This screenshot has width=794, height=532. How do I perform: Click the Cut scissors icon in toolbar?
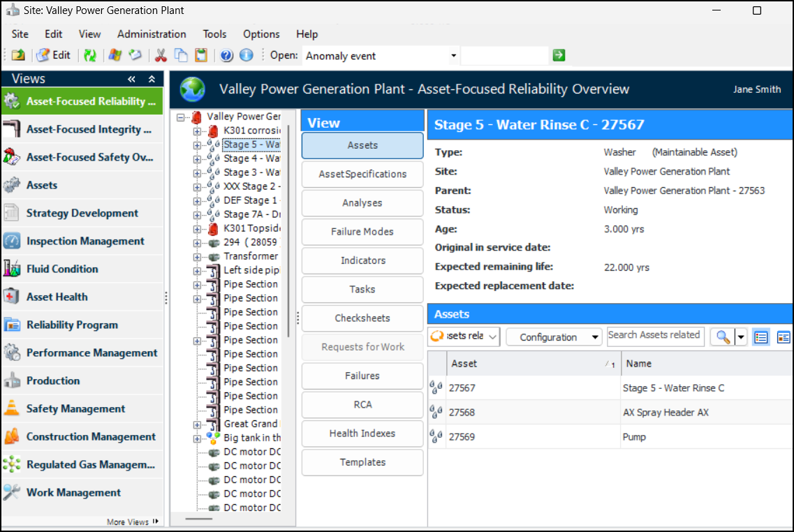coord(161,56)
